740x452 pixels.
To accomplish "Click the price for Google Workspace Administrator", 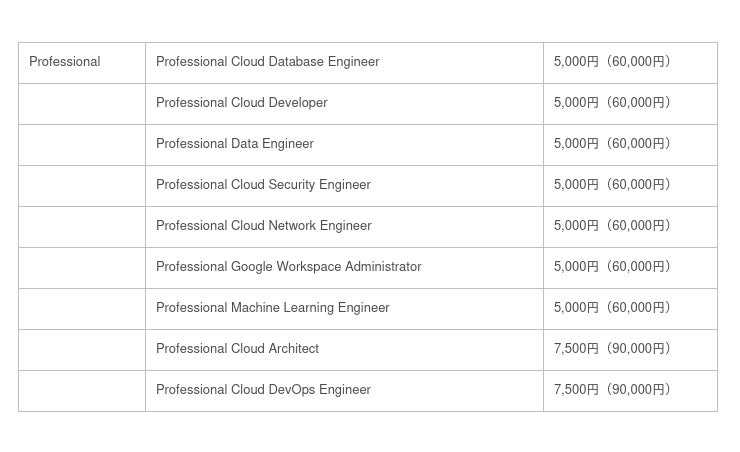I will tap(612, 267).
